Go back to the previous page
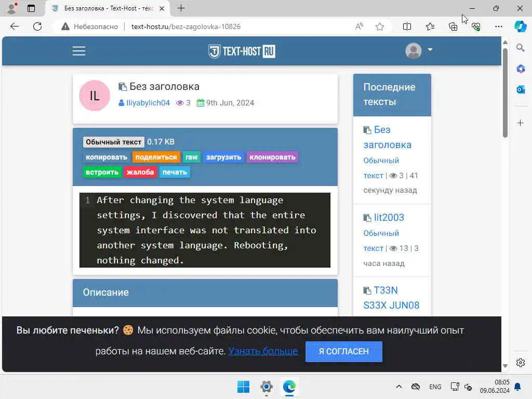This screenshot has height=399, width=532. [x=14, y=26]
